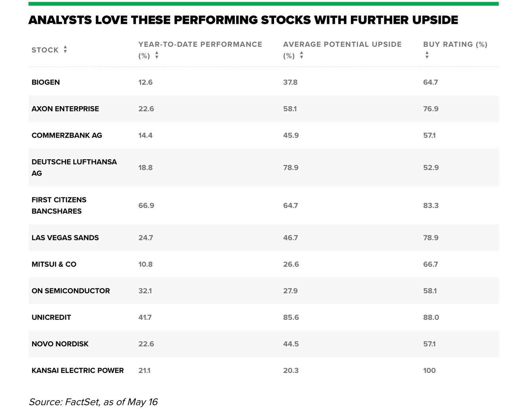Select the Deutsche Lufthansa AG stock name

(74, 168)
